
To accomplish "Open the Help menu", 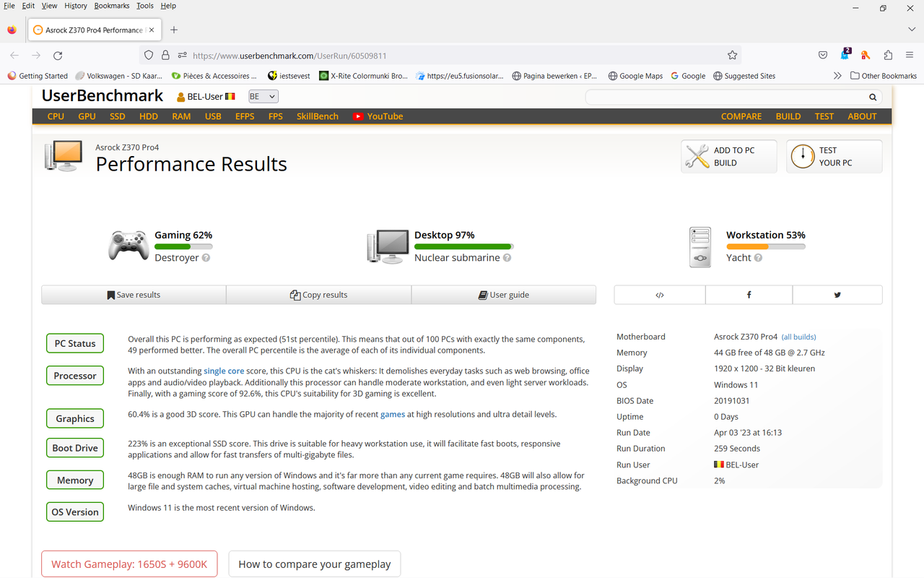I will tap(168, 6).
